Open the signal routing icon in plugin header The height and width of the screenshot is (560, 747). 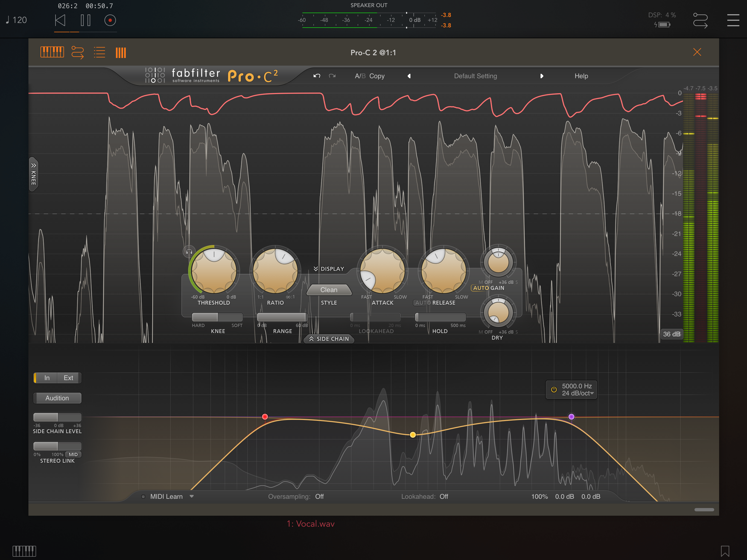pos(77,52)
